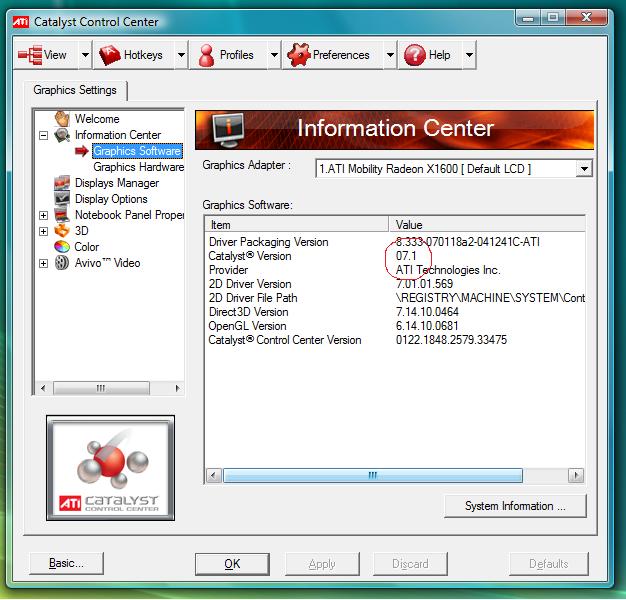
Task: Select the Catalyst Control Center Version row
Action: (x=395, y=340)
